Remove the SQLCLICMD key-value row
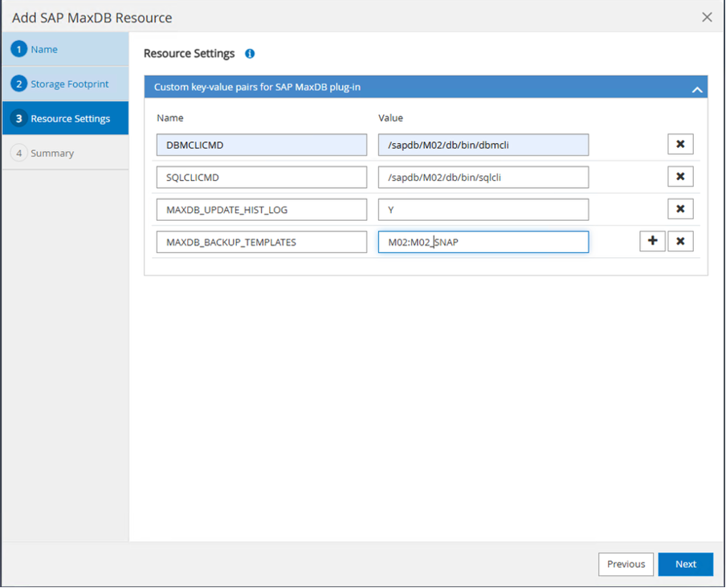The image size is (726, 588). click(x=680, y=177)
